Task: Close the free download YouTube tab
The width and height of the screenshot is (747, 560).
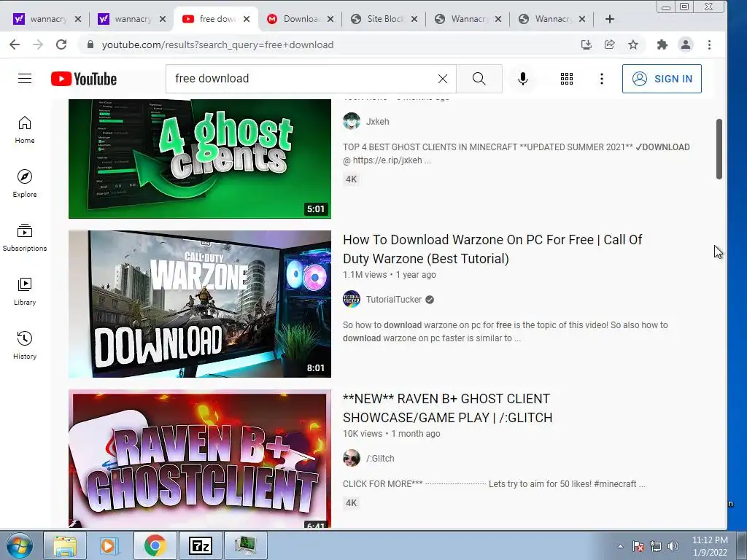Action: tap(247, 19)
